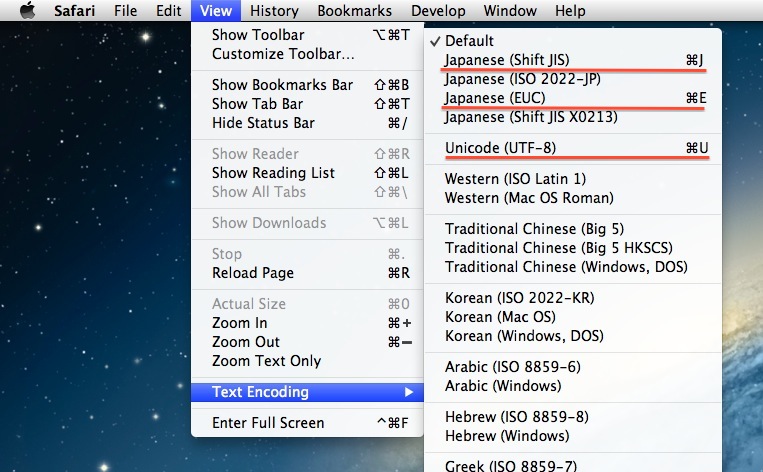Viewport: 763px width, 472px height.
Task: Choose Show Reading List
Action: point(308,173)
